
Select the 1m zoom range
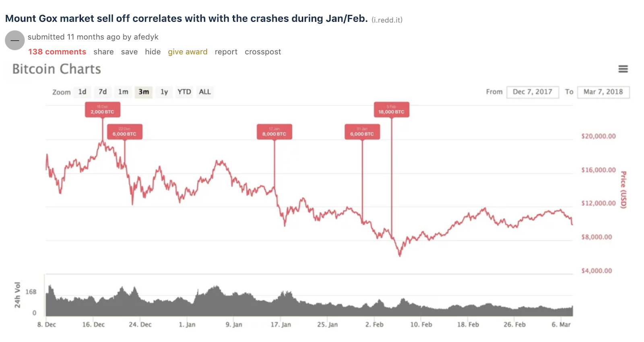(x=123, y=92)
